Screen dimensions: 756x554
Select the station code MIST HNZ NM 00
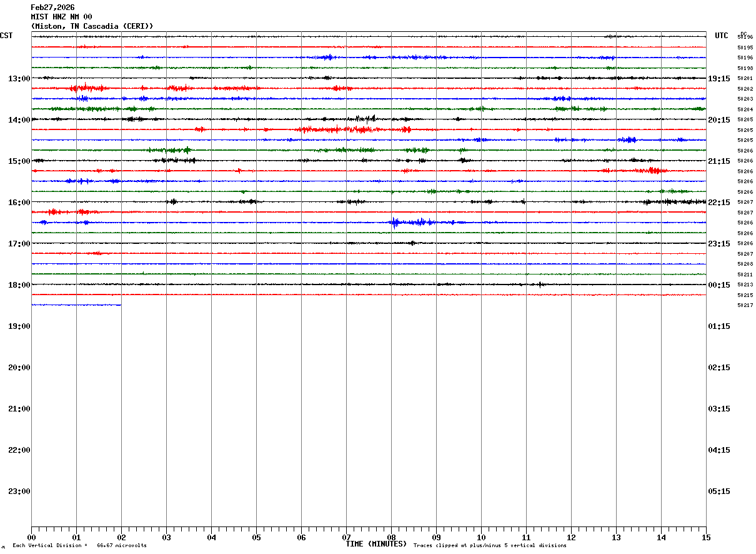tap(61, 17)
